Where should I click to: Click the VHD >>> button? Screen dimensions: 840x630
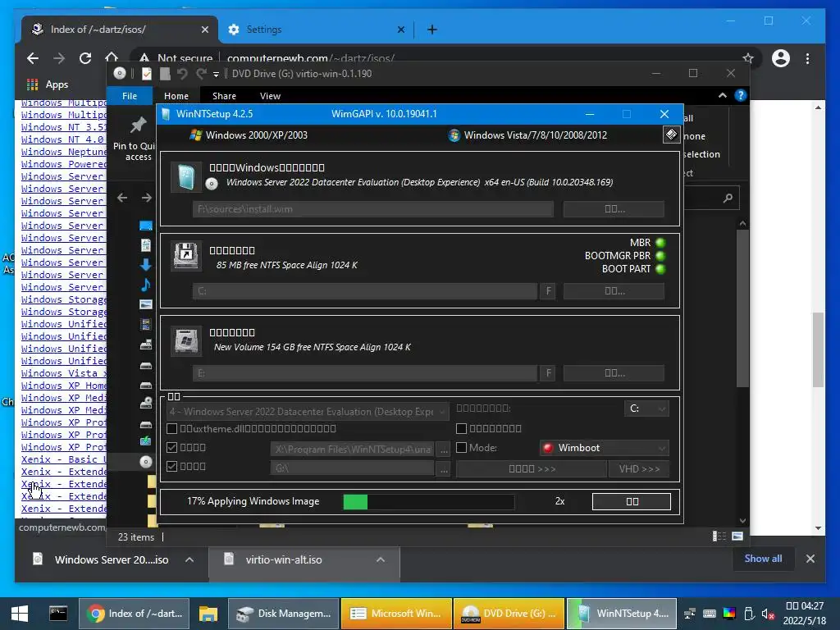coord(638,468)
